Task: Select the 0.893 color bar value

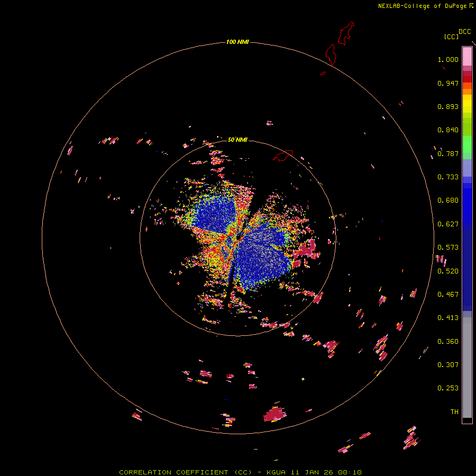Action: 448,106
